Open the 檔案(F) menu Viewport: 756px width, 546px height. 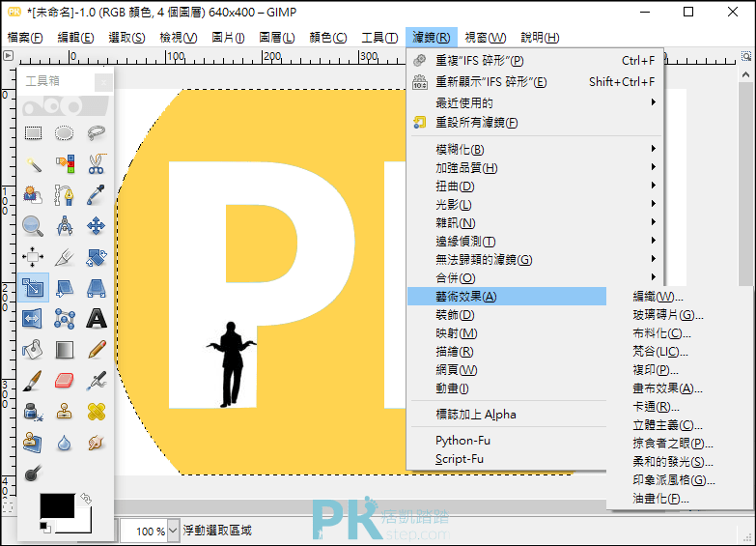click(25, 37)
